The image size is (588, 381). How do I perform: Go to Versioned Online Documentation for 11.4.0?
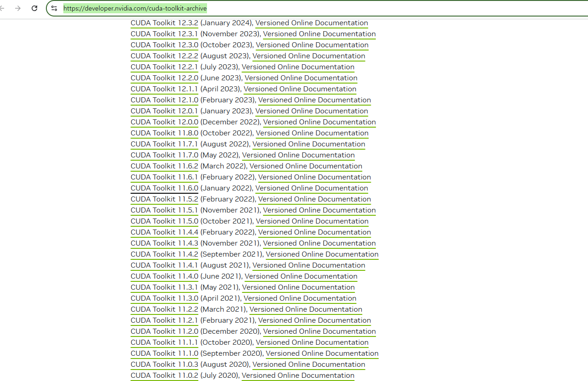click(x=301, y=276)
